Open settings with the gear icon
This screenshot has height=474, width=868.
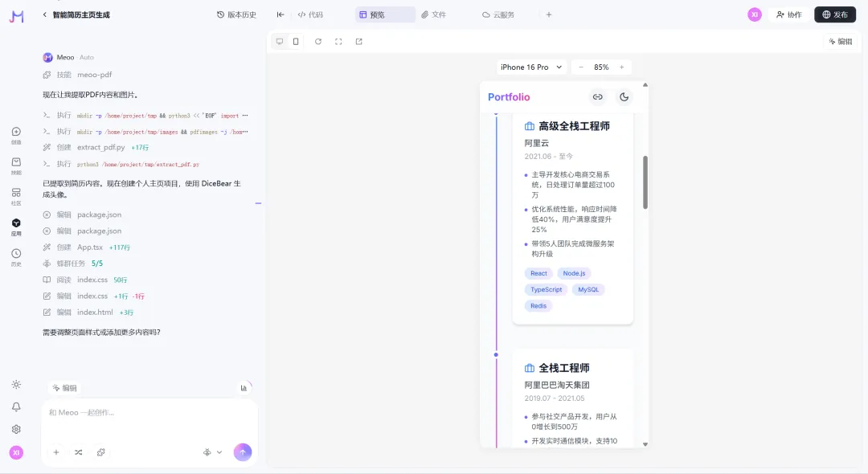(16, 429)
